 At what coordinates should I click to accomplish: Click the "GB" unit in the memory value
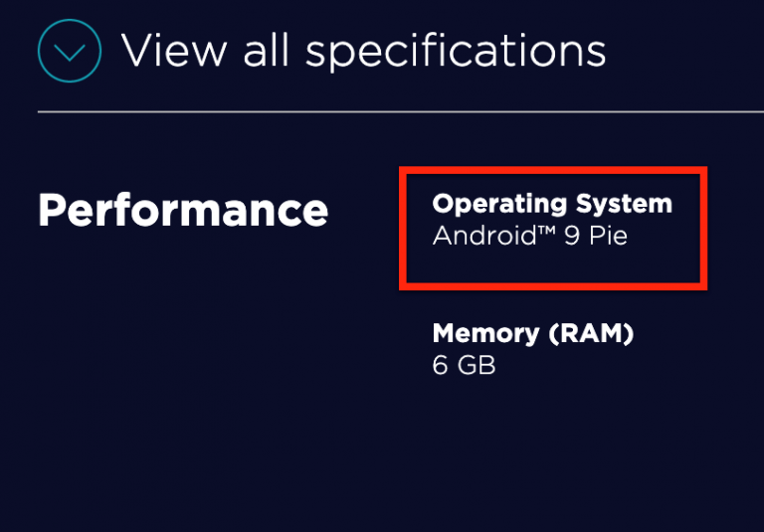tap(477, 365)
